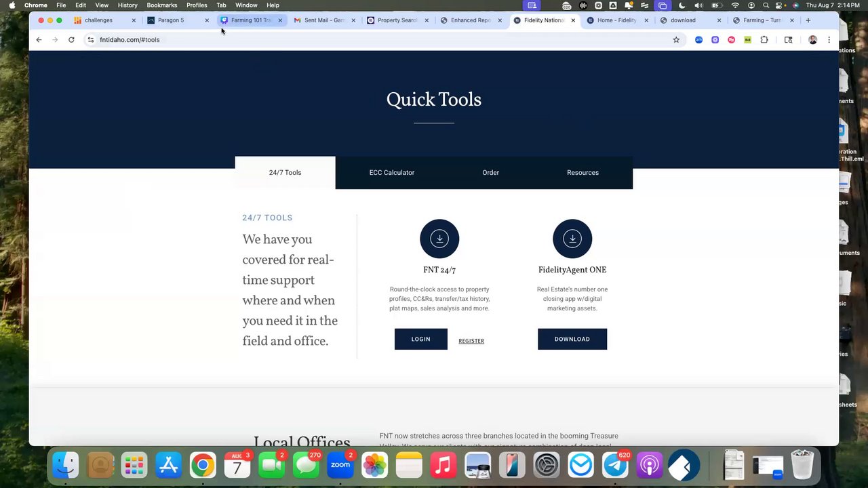This screenshot has width=868, height=488.
Task: Click the FNT 24/7 download circle icon
Action: click(439, 239)
